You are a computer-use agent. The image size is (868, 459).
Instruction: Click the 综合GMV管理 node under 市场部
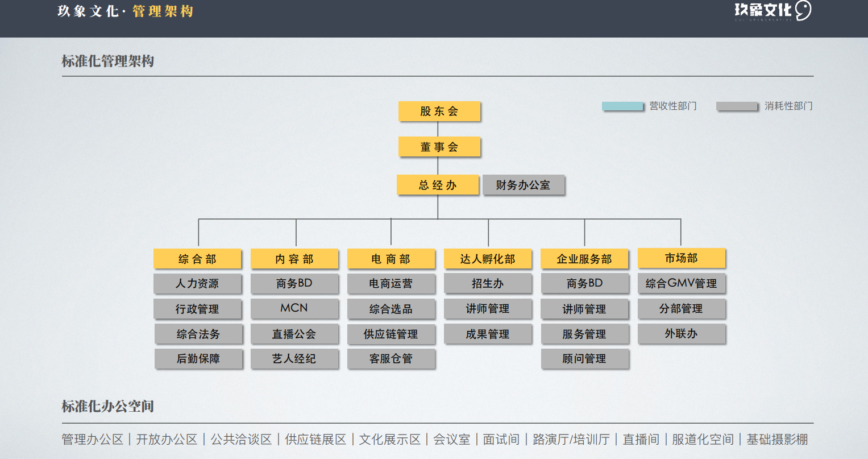[682, 283]
